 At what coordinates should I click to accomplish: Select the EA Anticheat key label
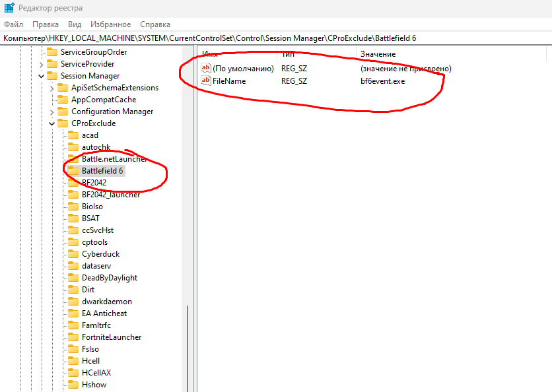[104, 313]
